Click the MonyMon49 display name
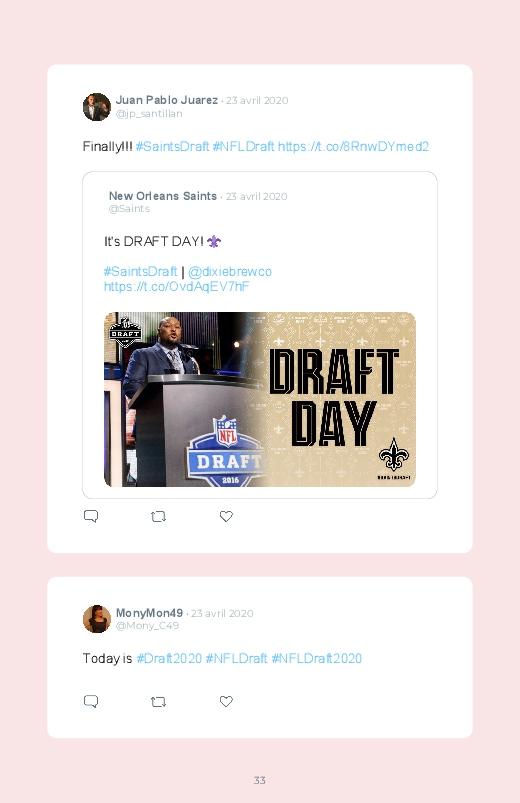520x803 pixels. pyautogui.click(x=149, y=613)
